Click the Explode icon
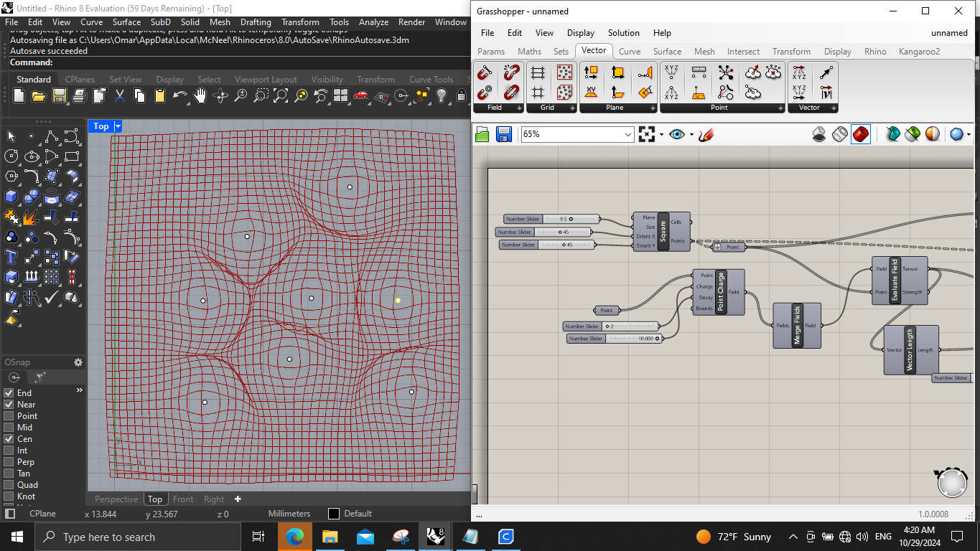 (31, 216)
